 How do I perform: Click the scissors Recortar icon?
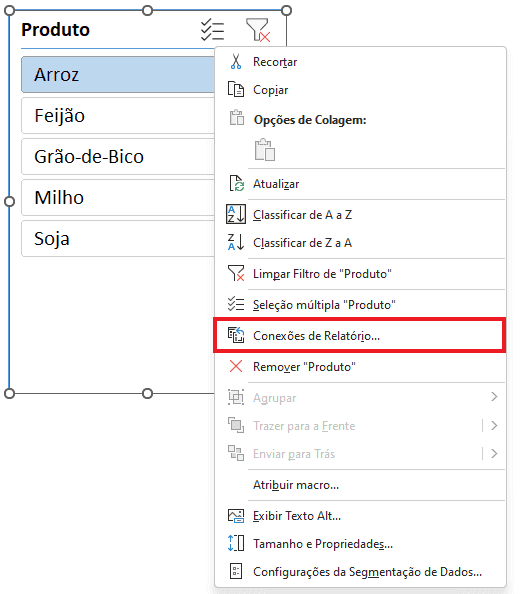(236, 62)
